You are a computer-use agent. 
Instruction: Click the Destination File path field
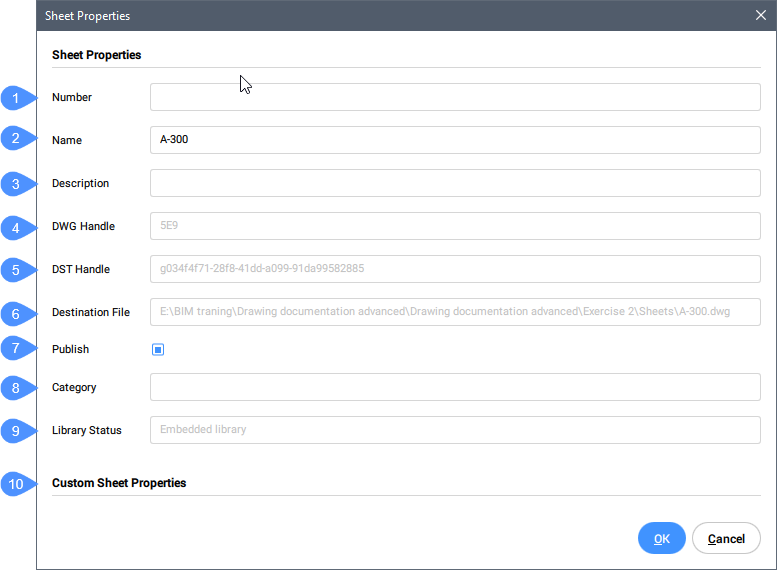click(x=455, y=312)
